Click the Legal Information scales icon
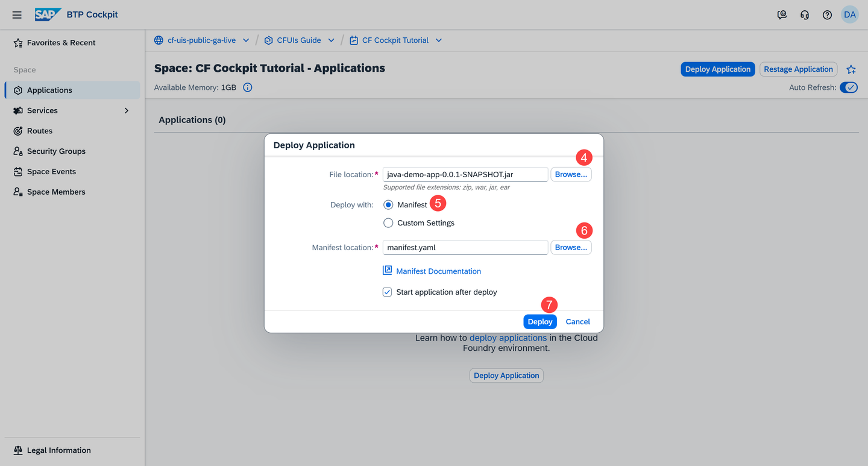 click(18, 450)
